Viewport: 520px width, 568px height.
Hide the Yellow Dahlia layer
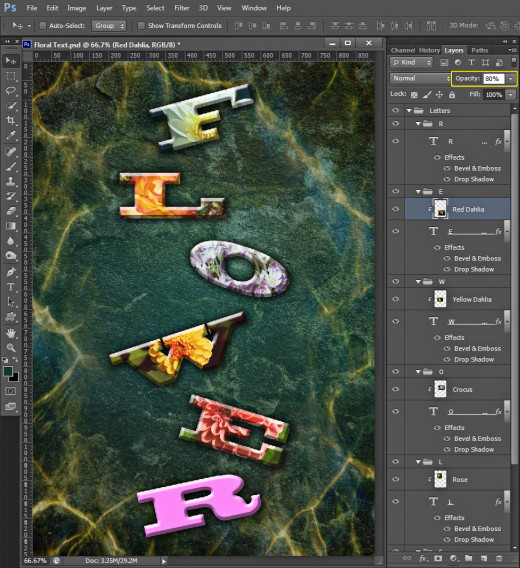[x=396, y=299]
